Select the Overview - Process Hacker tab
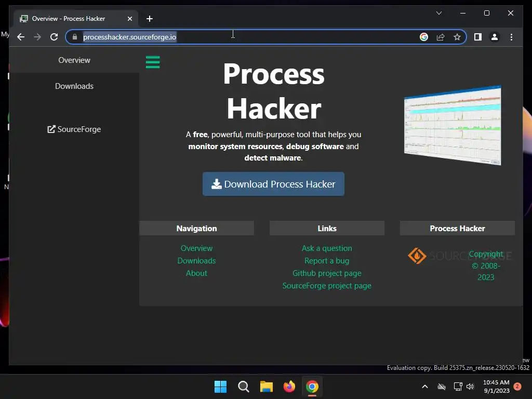 (x=76, y=19)
